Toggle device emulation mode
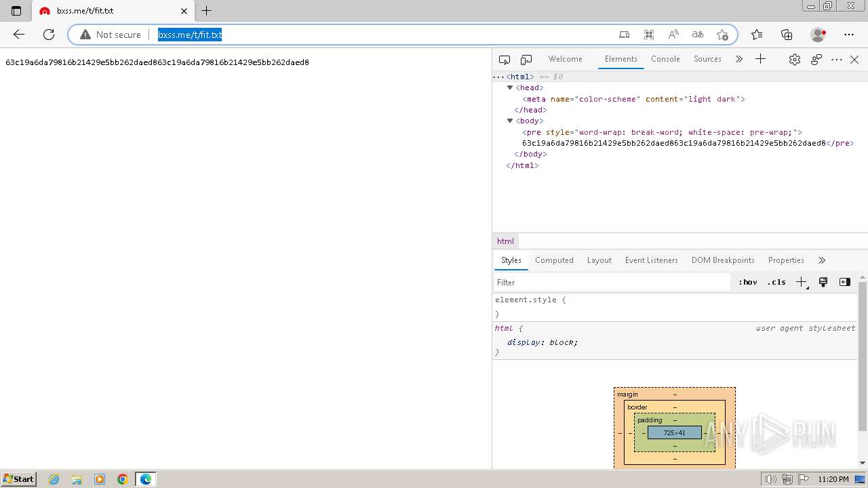 (x=526, y=60)
